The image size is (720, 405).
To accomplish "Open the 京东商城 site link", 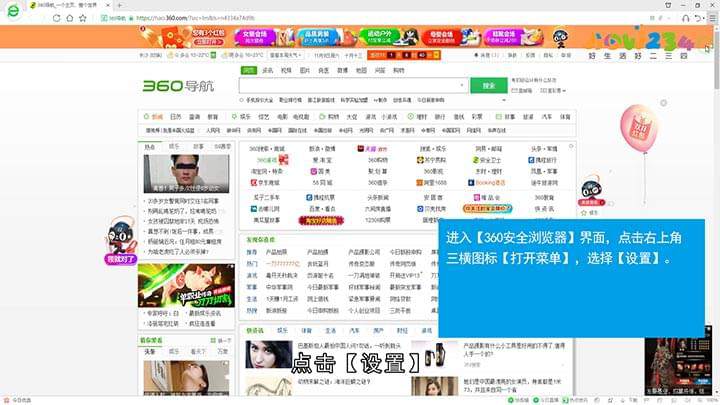I will point(265,183).
